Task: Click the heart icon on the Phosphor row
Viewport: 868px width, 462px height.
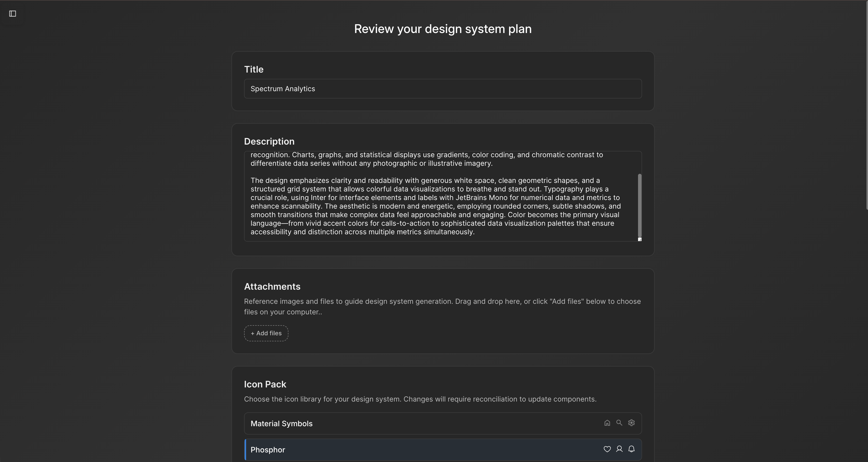Action: pos(607,449)
